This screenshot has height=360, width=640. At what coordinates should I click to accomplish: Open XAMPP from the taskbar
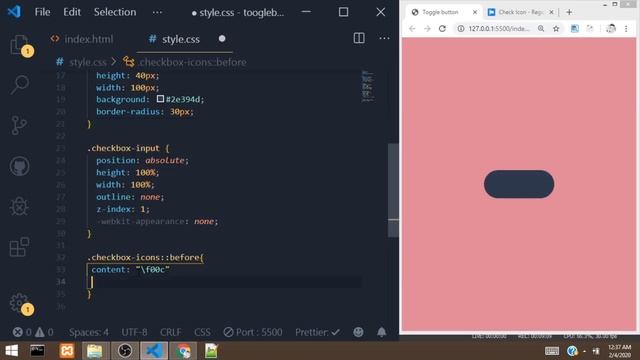click(x=67, y=351)
